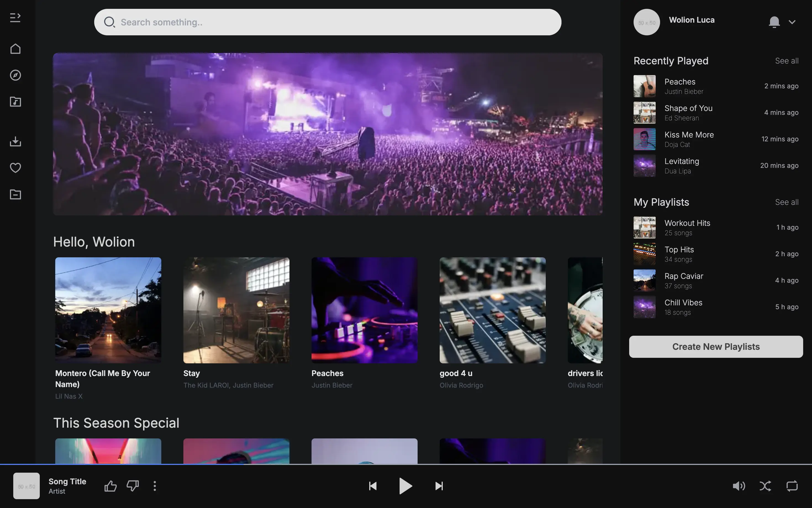The image size is (812, 508).
Task: Click the 2 mins ago timestamp
Action: [781, 86]
